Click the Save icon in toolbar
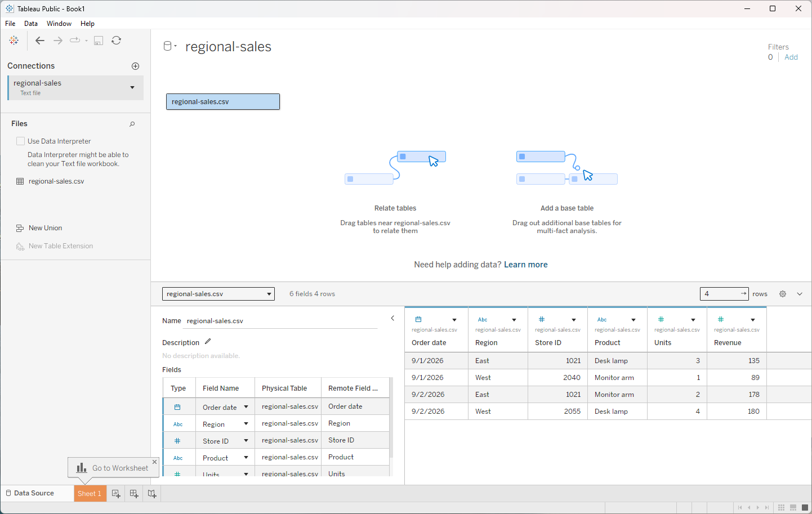Image resolution: width=812 pixels, height=514 pixels. [x=99, y=41]
